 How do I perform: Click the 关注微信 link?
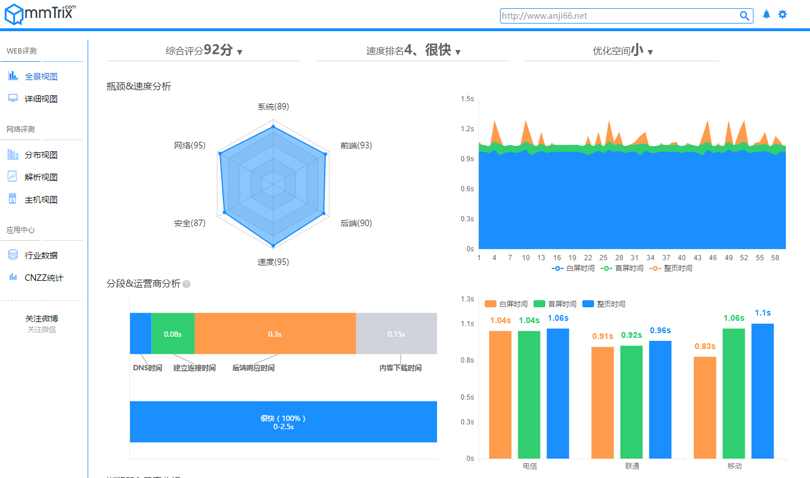[42, 329]
